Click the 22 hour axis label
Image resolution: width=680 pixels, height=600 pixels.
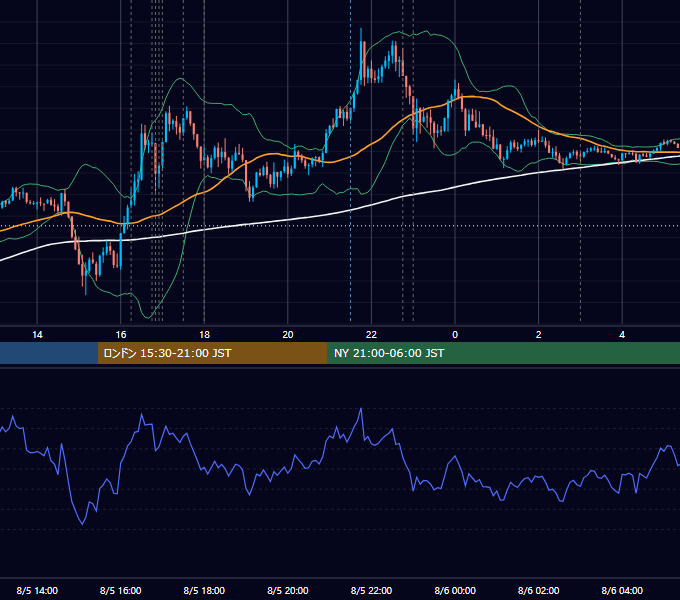371,335
